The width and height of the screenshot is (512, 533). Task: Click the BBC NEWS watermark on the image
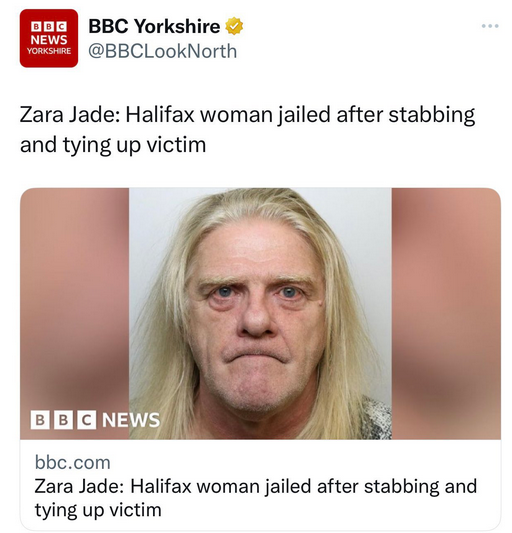95,420
